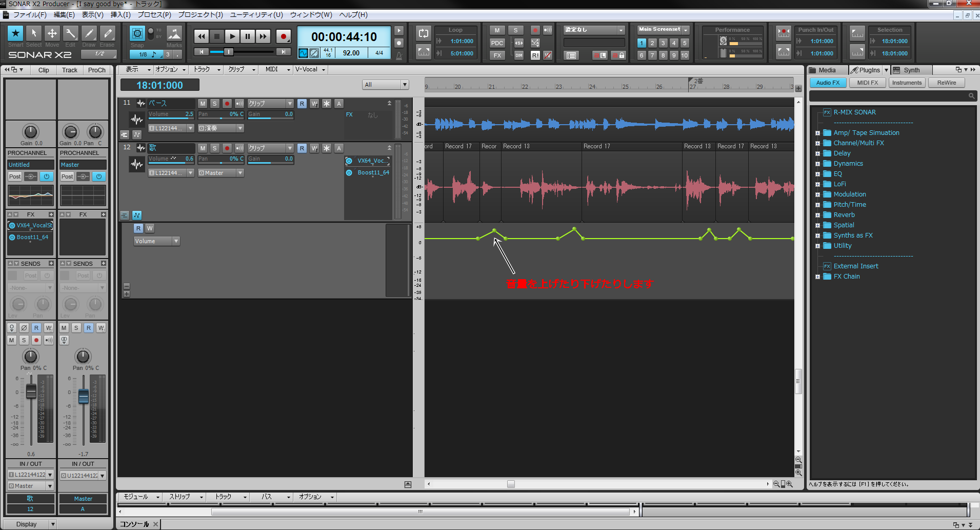
Task: Click the EQ plot thumbnail in Untitled strip
Action: click(x=31, y=195)
